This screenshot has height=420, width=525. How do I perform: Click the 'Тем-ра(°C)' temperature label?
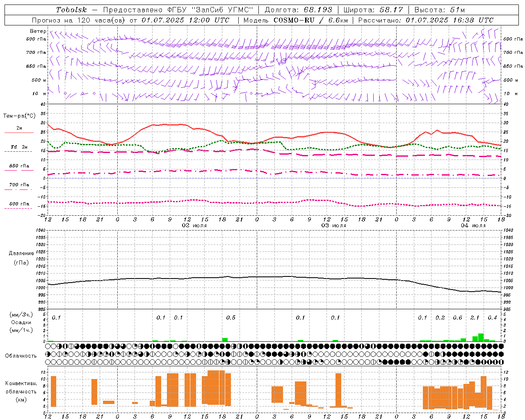19,116
